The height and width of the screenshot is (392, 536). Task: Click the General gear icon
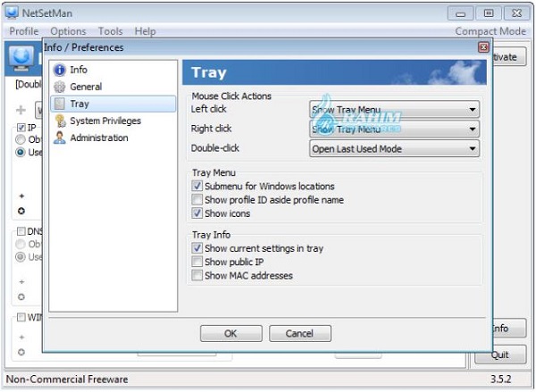click(60, 87)
